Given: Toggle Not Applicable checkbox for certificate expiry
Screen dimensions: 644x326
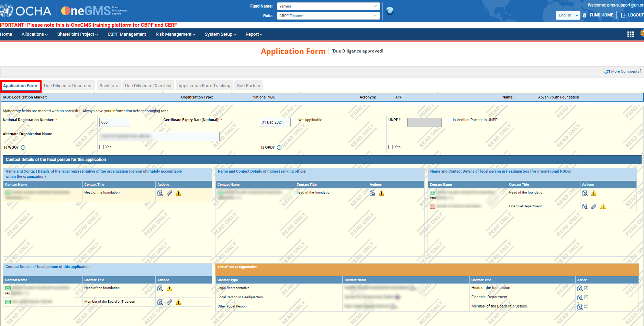Looking at the screenshot, I should 294,120.
